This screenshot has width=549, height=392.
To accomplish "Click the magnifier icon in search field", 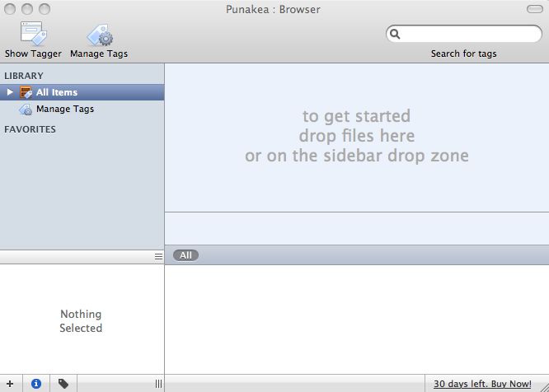I will coord(395,34).
